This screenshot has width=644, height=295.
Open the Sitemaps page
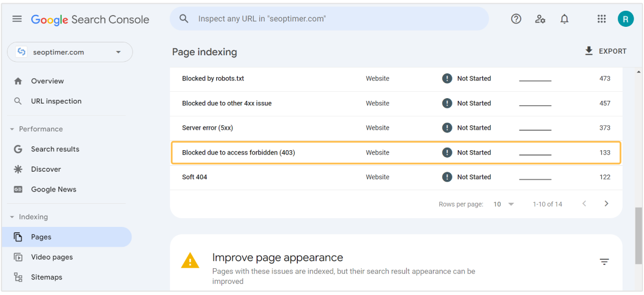click(x=46, y=277)
